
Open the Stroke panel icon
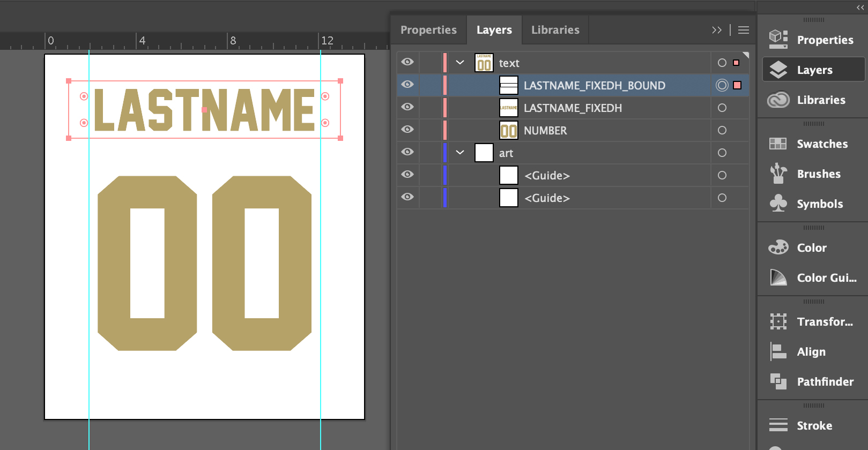(x=778, y=425)
